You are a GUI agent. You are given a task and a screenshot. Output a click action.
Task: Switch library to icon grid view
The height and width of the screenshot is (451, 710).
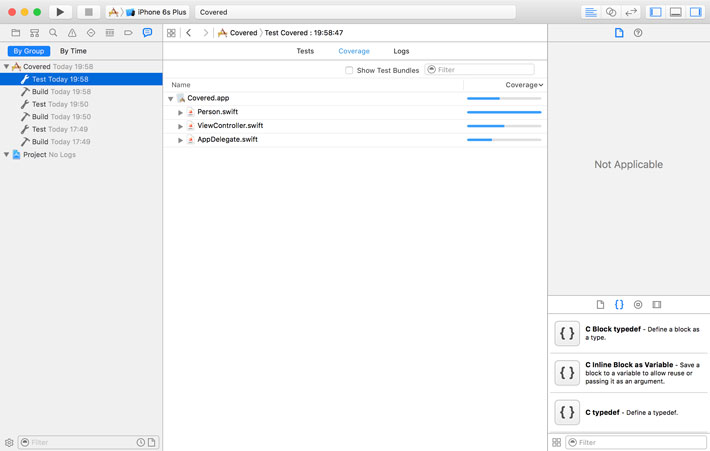556,442
